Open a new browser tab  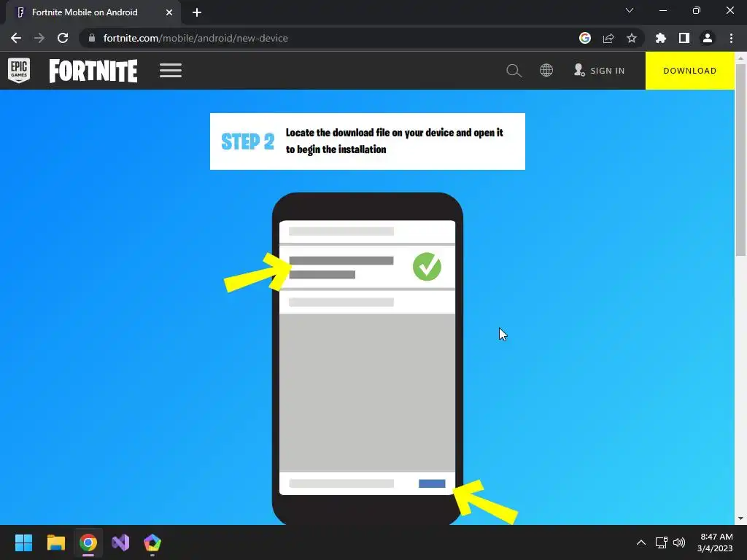coord(197,12)
